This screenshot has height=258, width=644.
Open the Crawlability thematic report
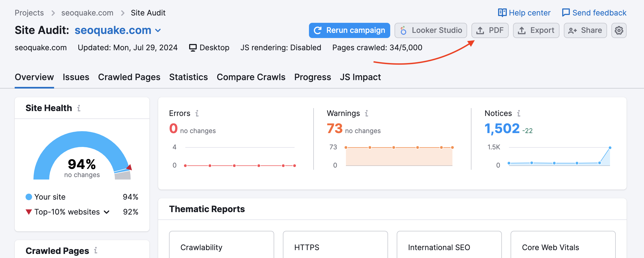[x=221, y=247]
